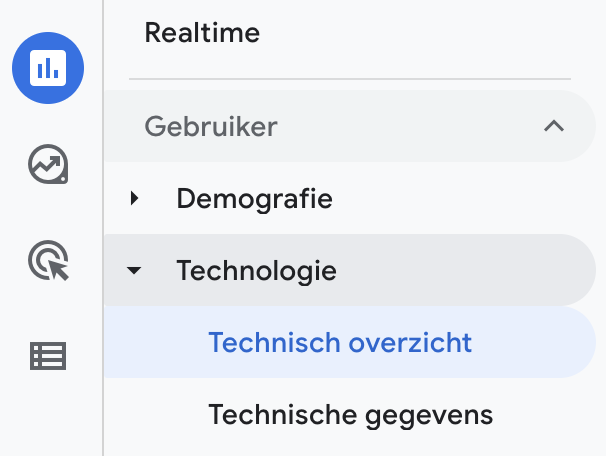Click the Demografie label
This screenshot has height=456, width=606.
pos(254,199)
